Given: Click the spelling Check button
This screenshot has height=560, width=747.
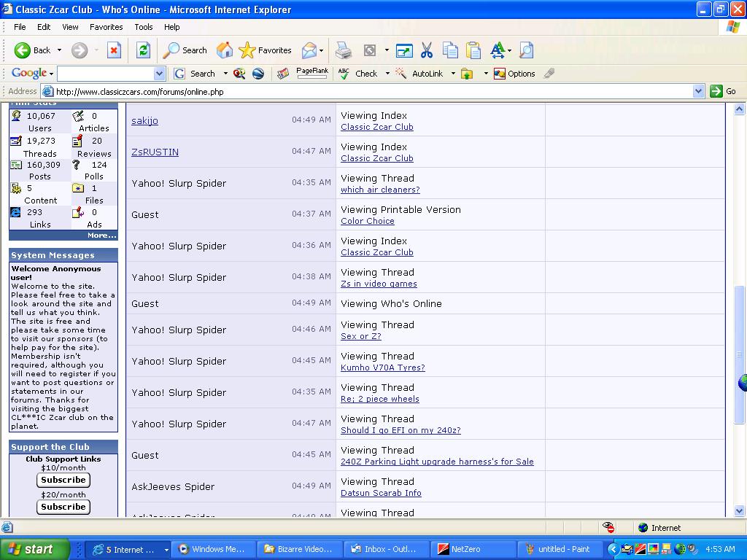Looking at the screenshot, I should coord(357,74).
